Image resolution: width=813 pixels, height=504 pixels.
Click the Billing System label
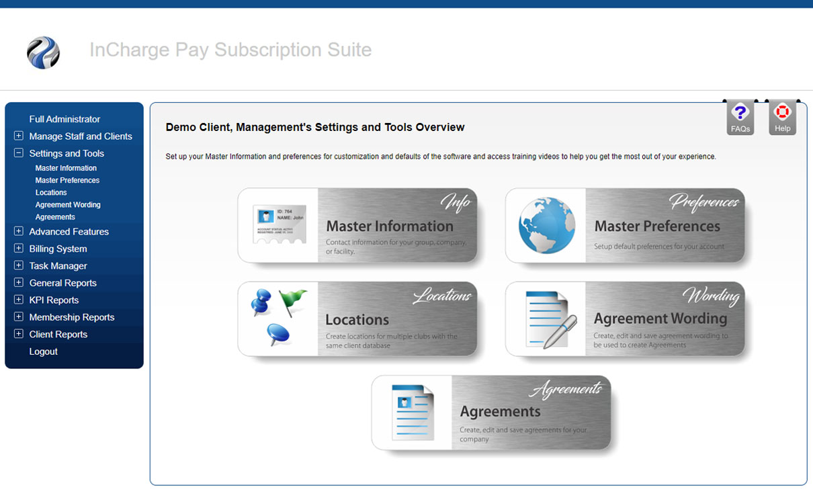pyautogui.click(x=58, y=249)
